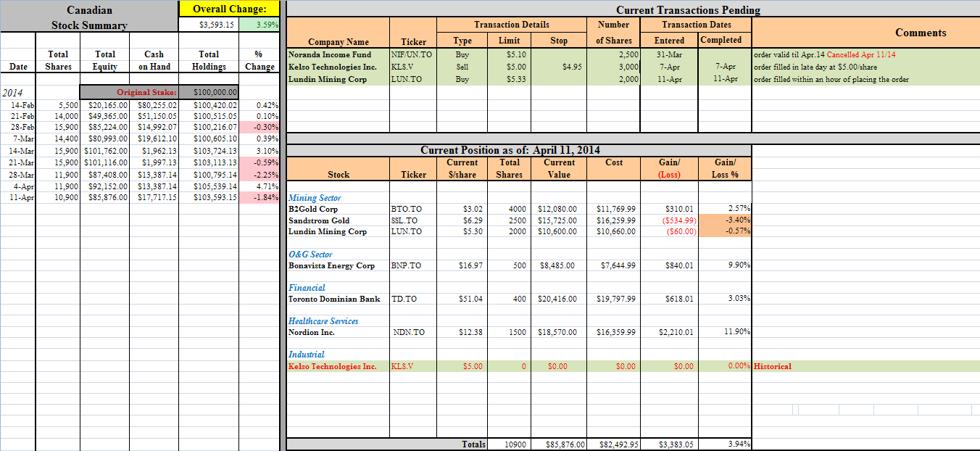980x451 pixels.
Task: Click the $3,593.15 overall change value
Action: point(209,25)
